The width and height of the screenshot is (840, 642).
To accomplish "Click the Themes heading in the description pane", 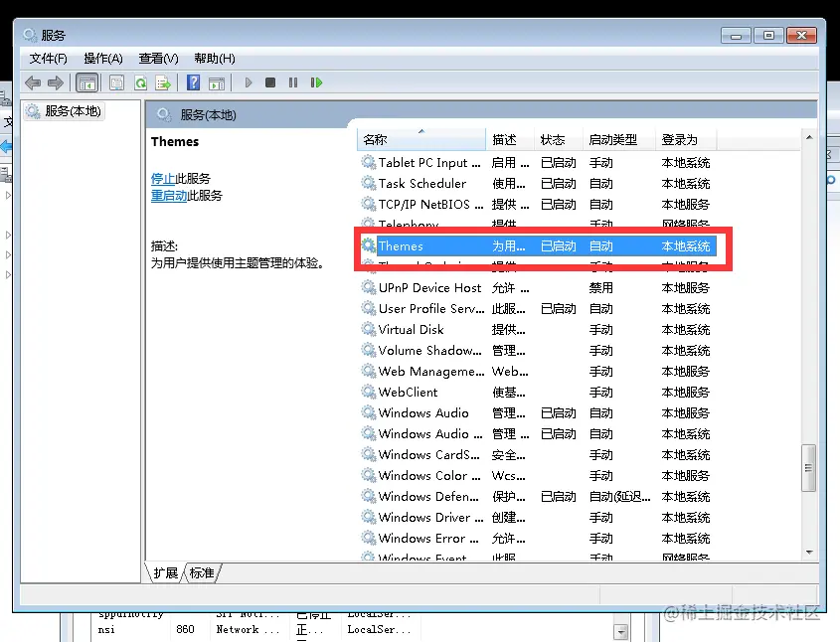I will (x=175, y=141).
